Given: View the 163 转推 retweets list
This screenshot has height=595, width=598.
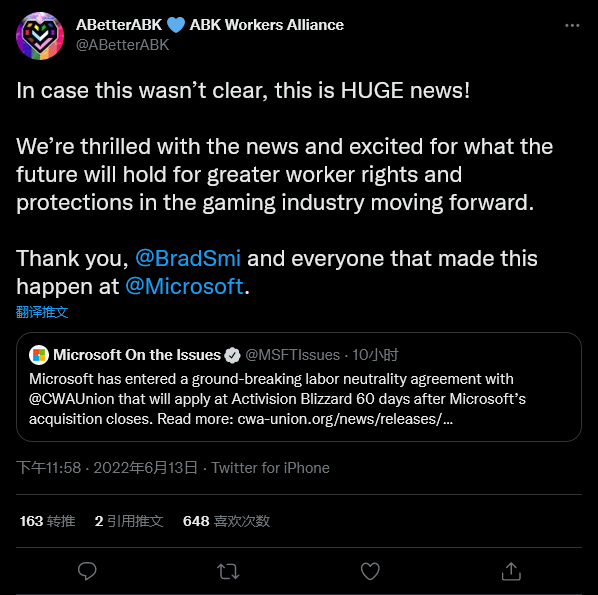Looking at the screenshot, I should (47, 521).
